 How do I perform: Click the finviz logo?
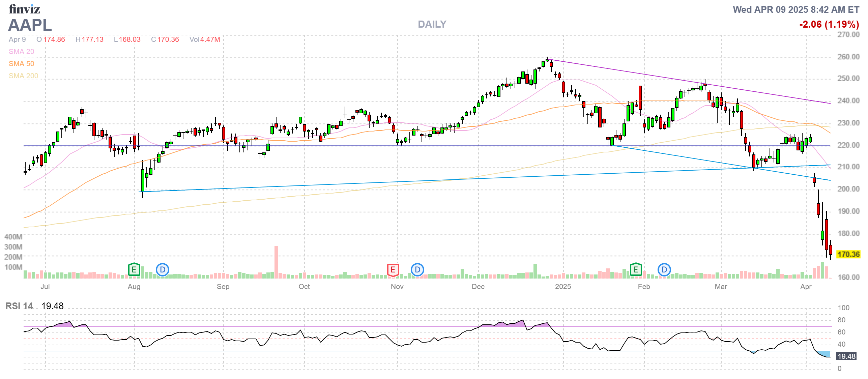pos(24,9)
